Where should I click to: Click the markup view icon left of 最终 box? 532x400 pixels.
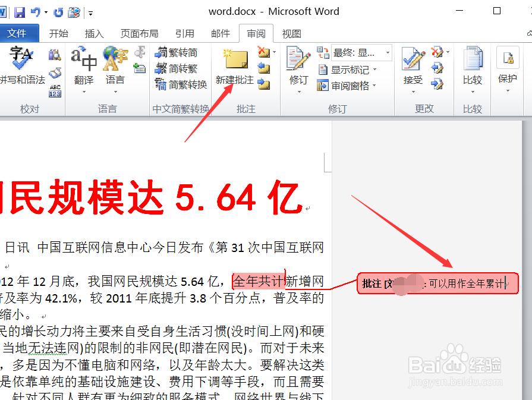point(323,52)
